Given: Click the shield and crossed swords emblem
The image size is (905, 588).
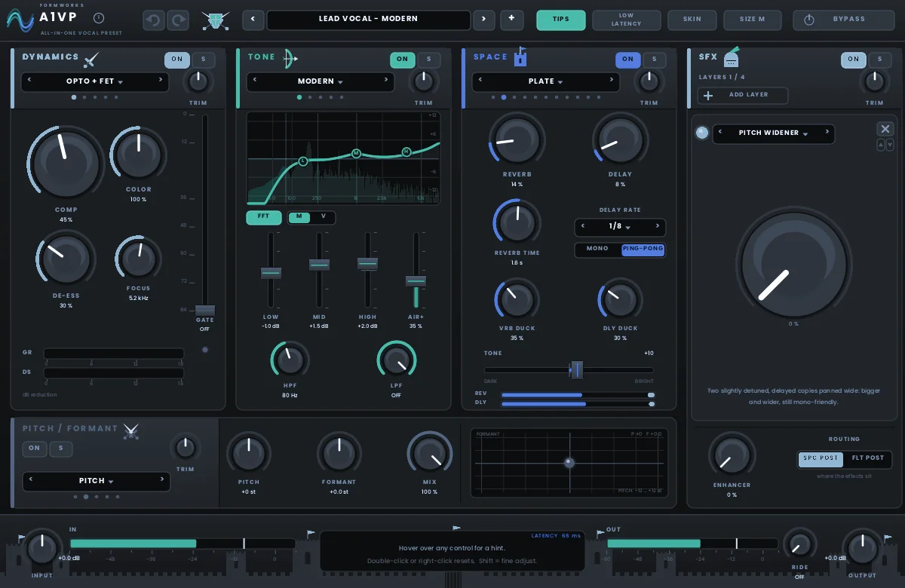Looking at the screenshot, I should point(215,21).
